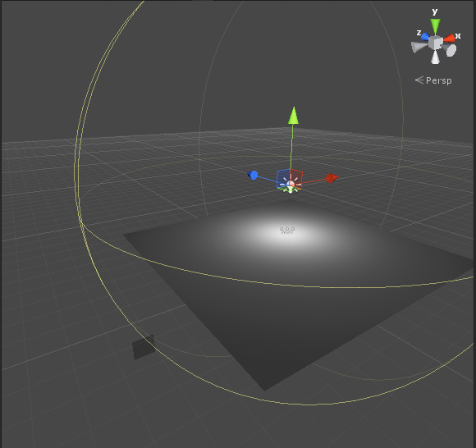Click the large gray left cone of orientation gizmo
Screen dimensions: 476x448
click(419, 47)
